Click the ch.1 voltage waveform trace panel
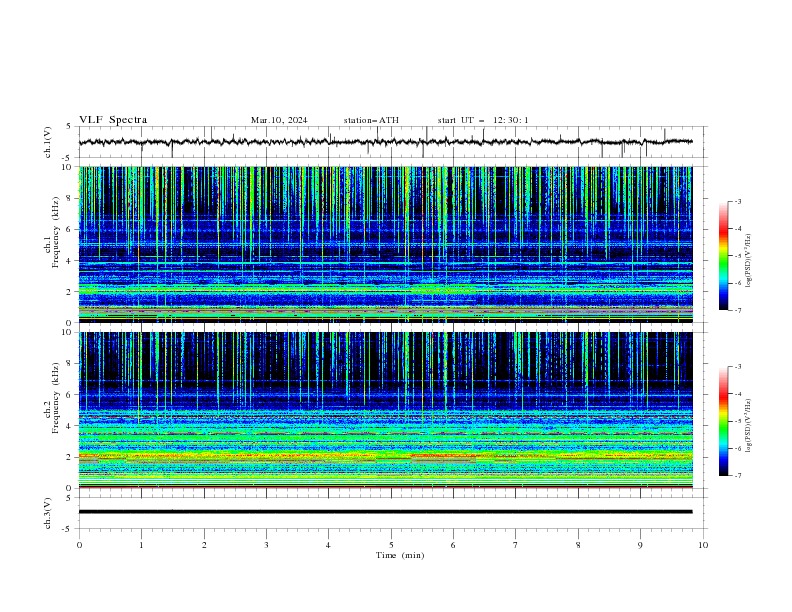Viewport: 792px width, 612px height. [x=392, y=142]
